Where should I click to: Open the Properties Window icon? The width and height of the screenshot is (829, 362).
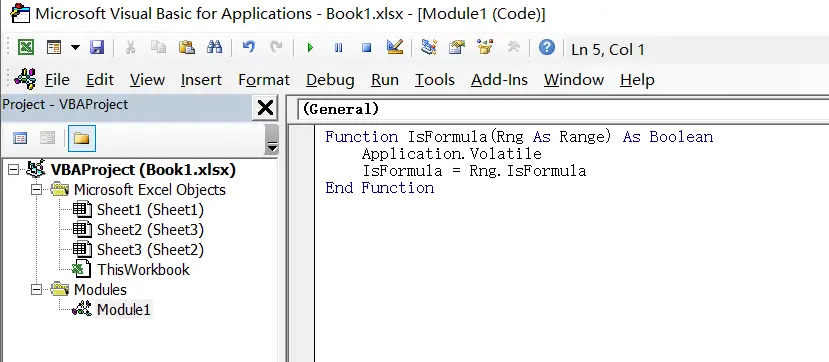tap(456, 48)
